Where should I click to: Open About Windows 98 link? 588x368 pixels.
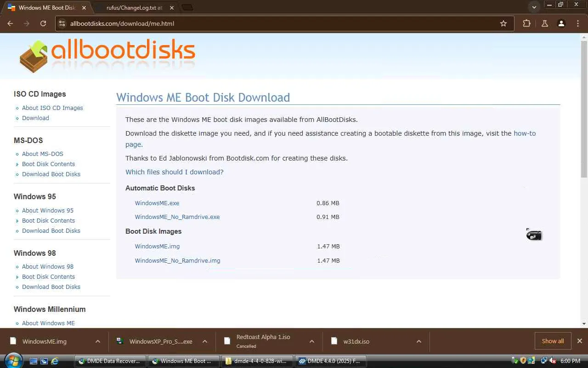tap(48, 266)
